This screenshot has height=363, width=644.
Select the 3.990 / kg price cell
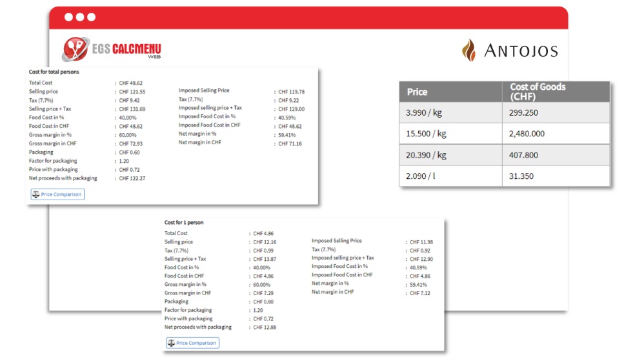(450, 112)
